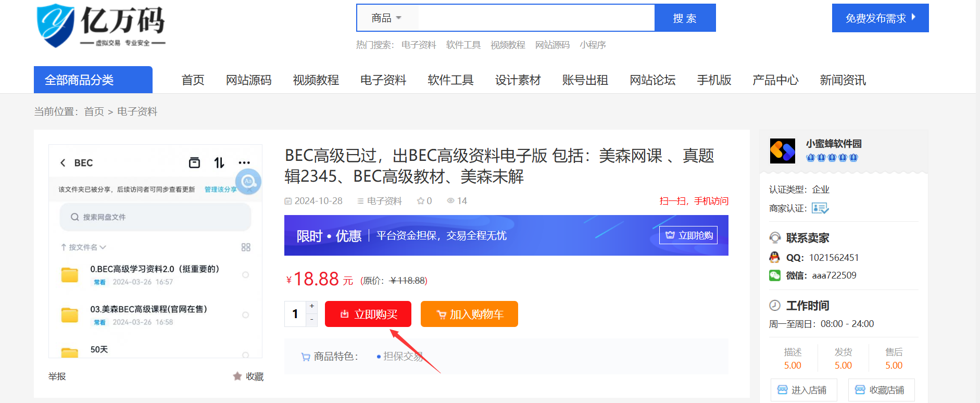Click 进入店铺 button

803,390
